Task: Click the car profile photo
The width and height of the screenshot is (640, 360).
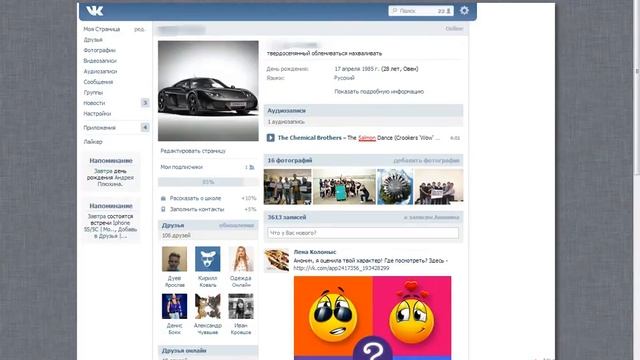Action: pos(208,91)
